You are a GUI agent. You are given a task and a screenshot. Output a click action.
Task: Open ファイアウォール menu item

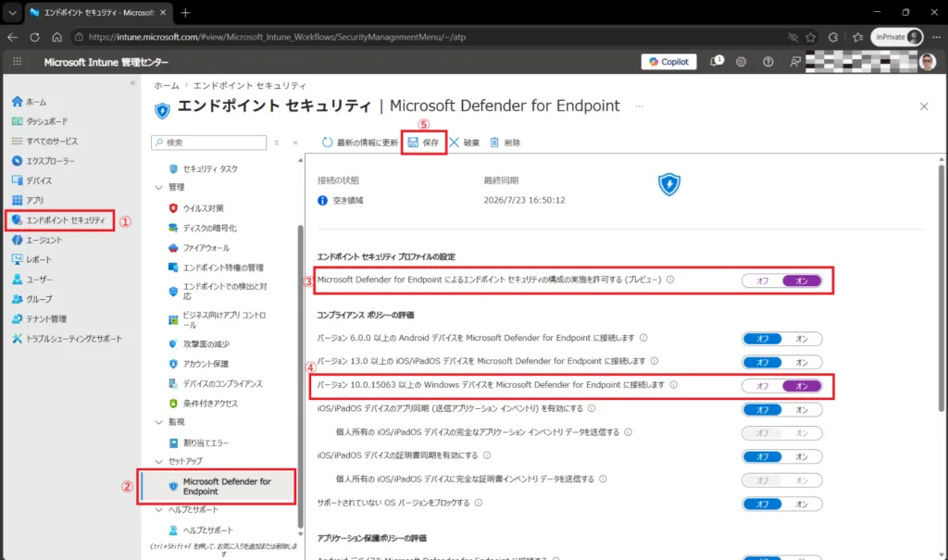coord(199,248)
